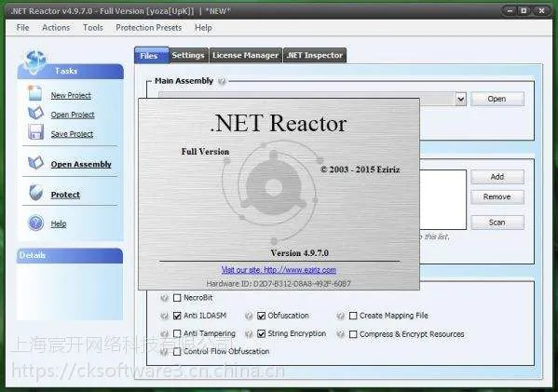This screenshot has height=392, width=558.
Task: Click help icon beside Compress & Encrypt Resources
Action: [x=341, y=334]
